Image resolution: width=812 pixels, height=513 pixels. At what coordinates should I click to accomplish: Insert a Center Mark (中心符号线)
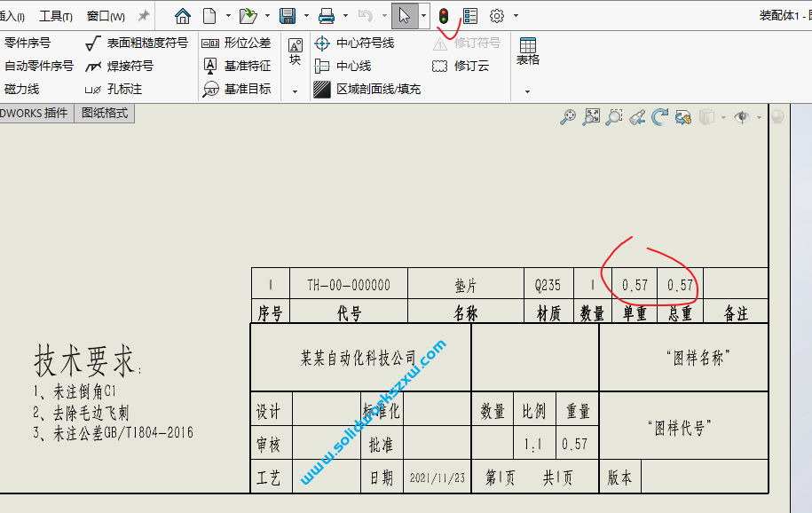pyautogui.click(x=354, y=43)
